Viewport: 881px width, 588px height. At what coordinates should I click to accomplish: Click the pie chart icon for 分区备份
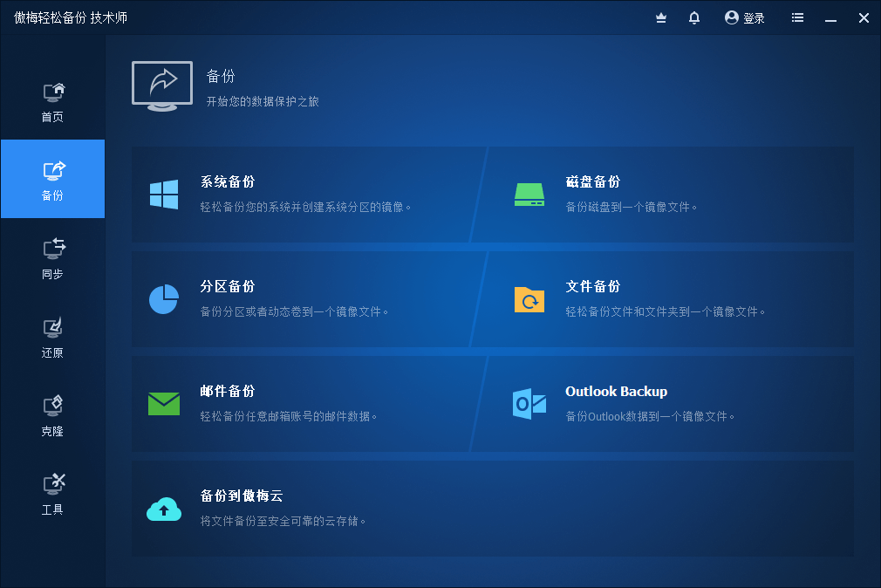point(163,298)
